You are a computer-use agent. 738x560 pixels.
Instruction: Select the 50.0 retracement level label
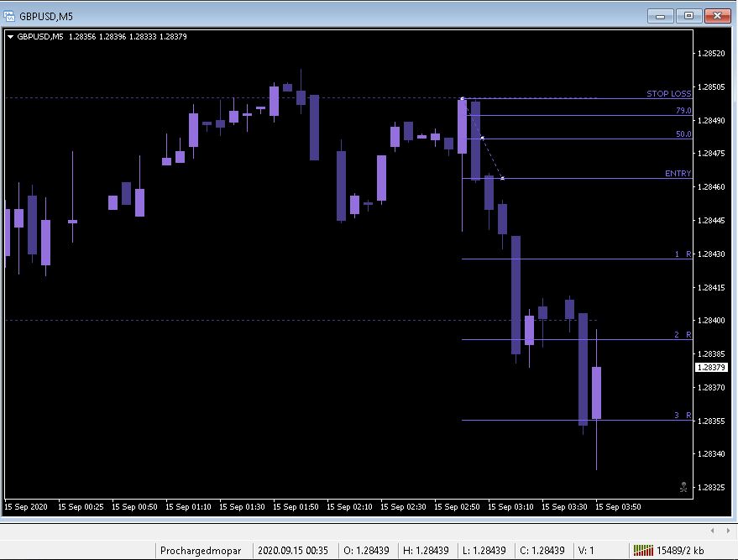click(683, 134)
